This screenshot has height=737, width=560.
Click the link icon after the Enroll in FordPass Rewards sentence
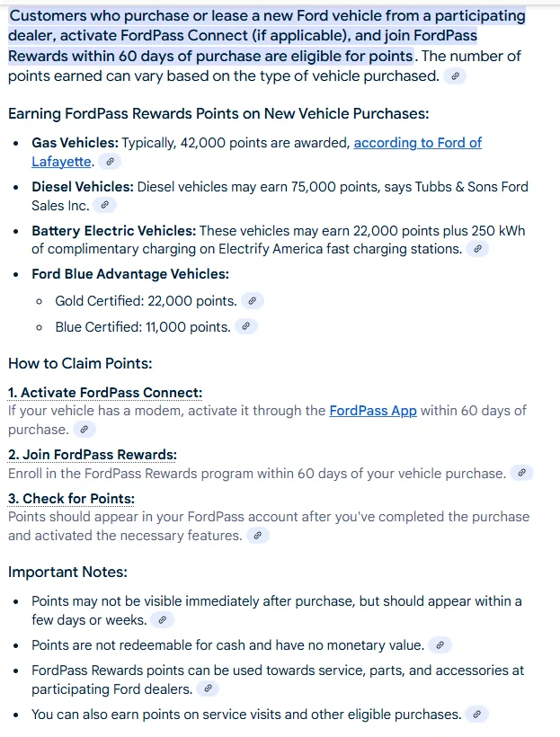click(521, 473)
